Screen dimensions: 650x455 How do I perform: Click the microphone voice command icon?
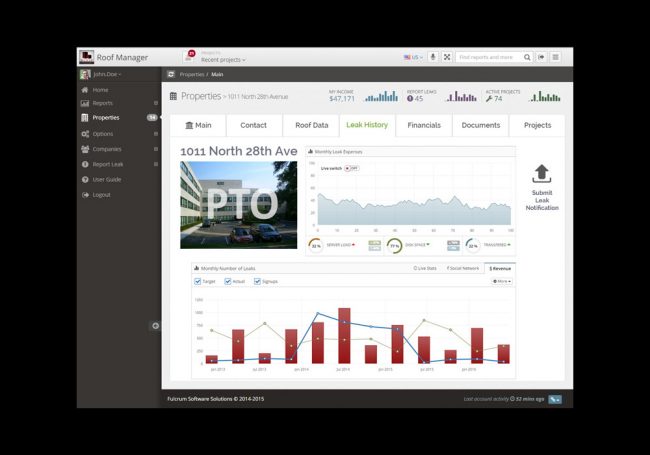pos(433,57)
